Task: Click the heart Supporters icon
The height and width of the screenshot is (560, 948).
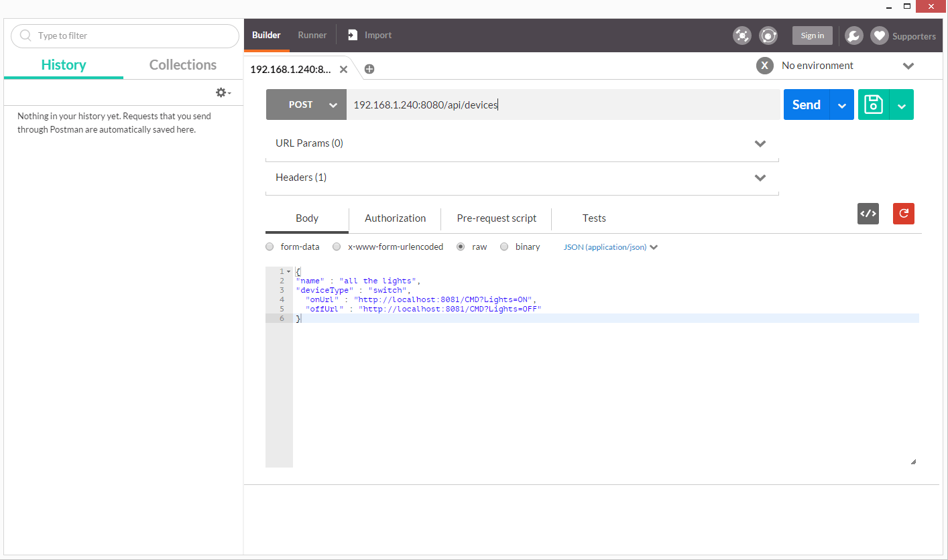Action: (880, 36)
